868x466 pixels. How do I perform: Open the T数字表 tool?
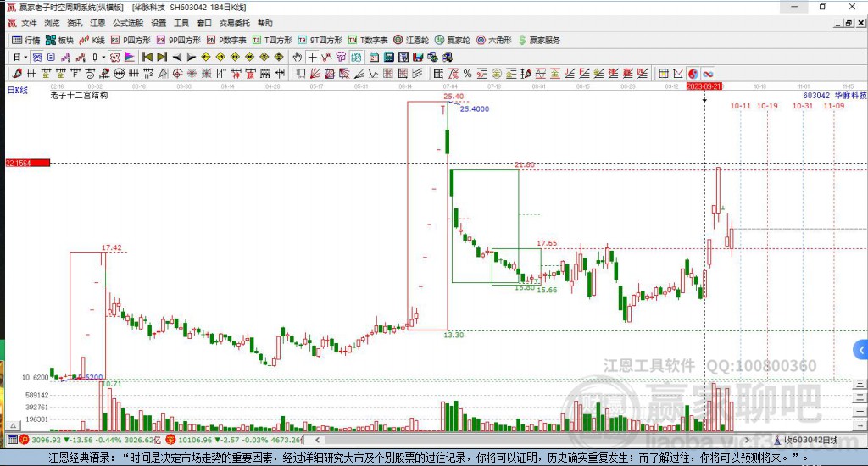click(x=368, y=40)
